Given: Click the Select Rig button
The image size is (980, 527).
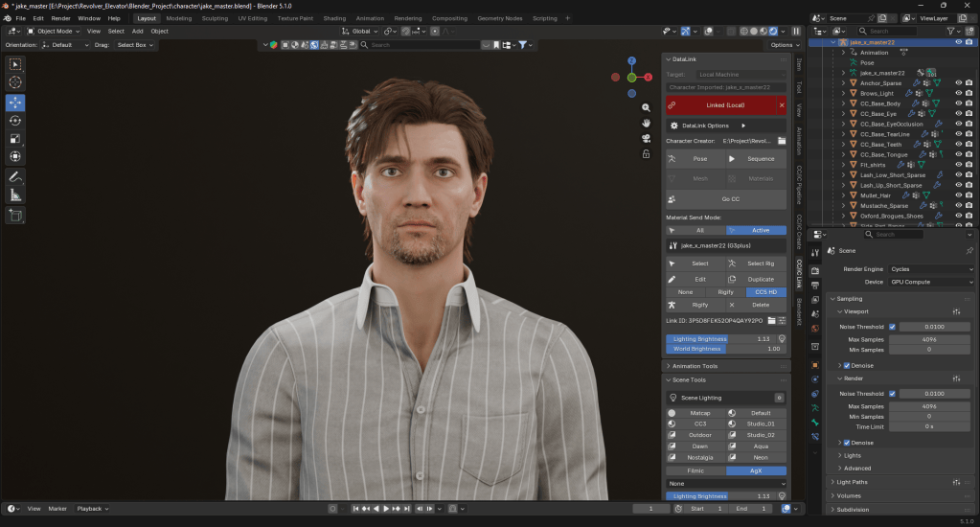Looking at the screenshot, I should [756, 263].
